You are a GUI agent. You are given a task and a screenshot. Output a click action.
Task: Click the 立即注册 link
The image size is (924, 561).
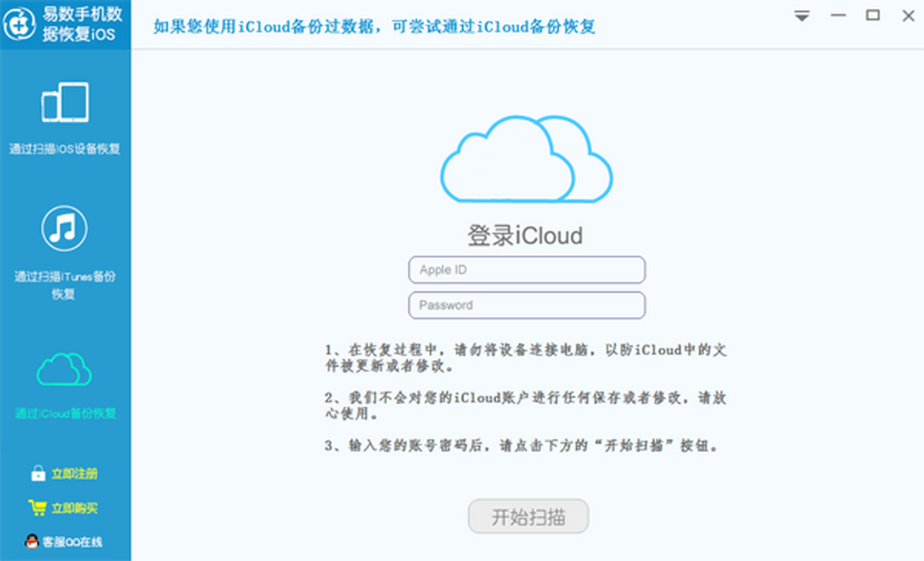coord(75,474)
